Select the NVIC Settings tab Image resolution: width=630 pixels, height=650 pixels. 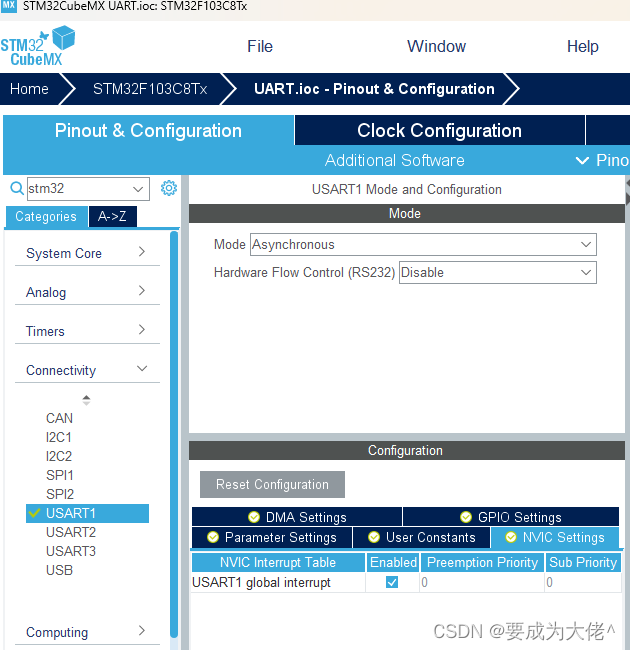coord(555,537)
